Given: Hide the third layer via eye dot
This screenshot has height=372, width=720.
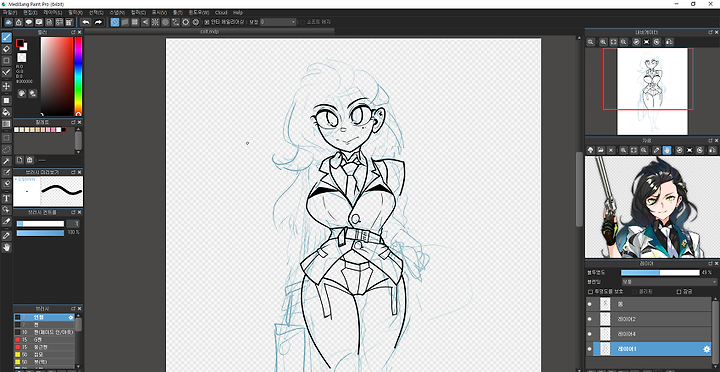Looking at the screenshot, I should click(590, 333).
